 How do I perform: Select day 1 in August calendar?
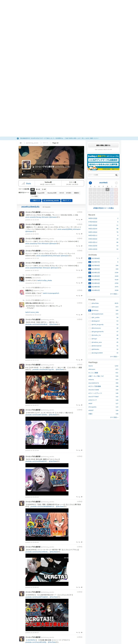tap(107, 190)
